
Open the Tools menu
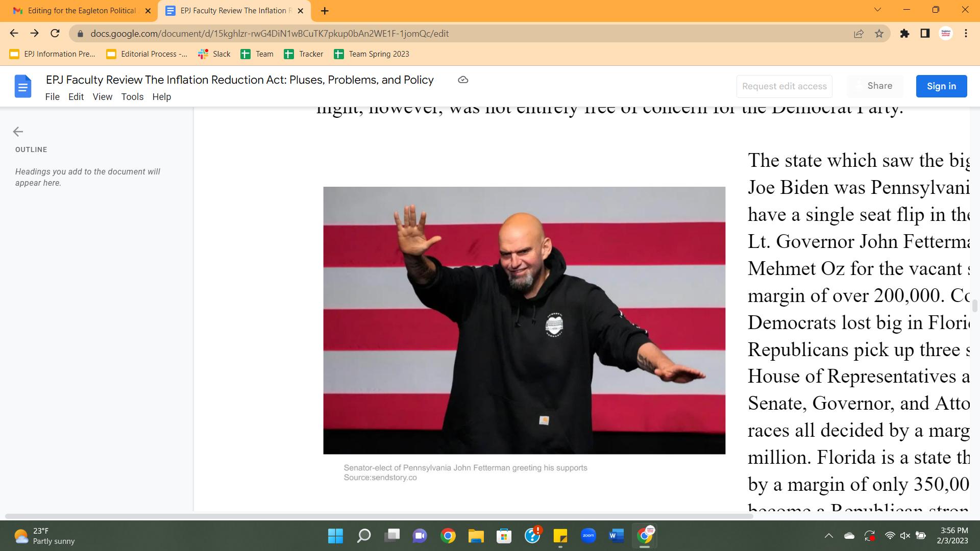(x=132, y=97)
